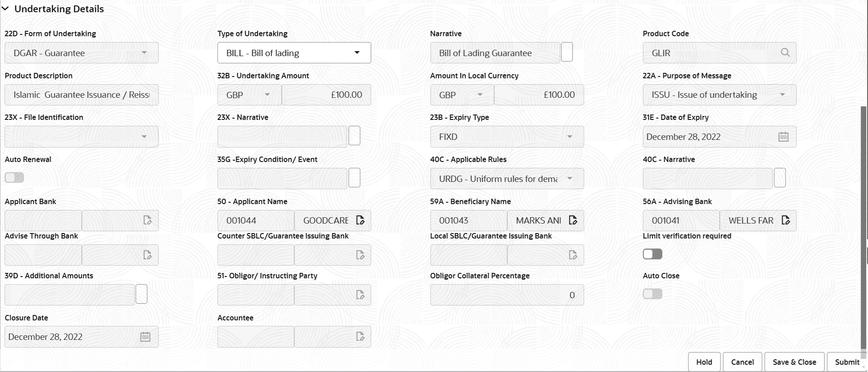Open the 56A Advising Bank lookup icon
The height and width of the screenshot is (372, 868).
pyautogui.click(x=785, y=220)
